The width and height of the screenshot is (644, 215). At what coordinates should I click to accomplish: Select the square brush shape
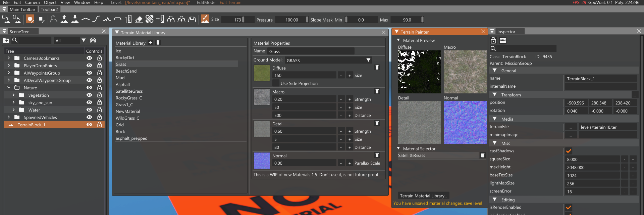pyautogui.click(x=41, y=19)
